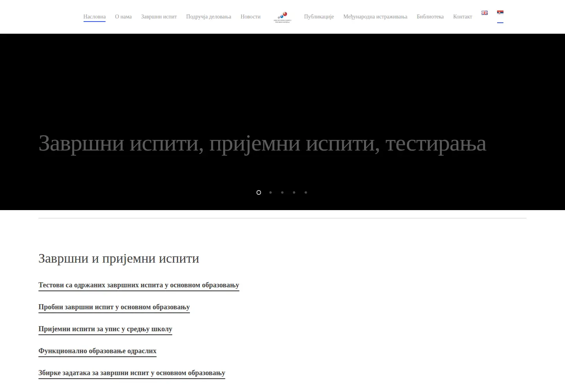Viewport: 565px width, 392px height.
Task: Click the hero slide title Завршни испити, пријемни испити
Action: tap(262, 143)
